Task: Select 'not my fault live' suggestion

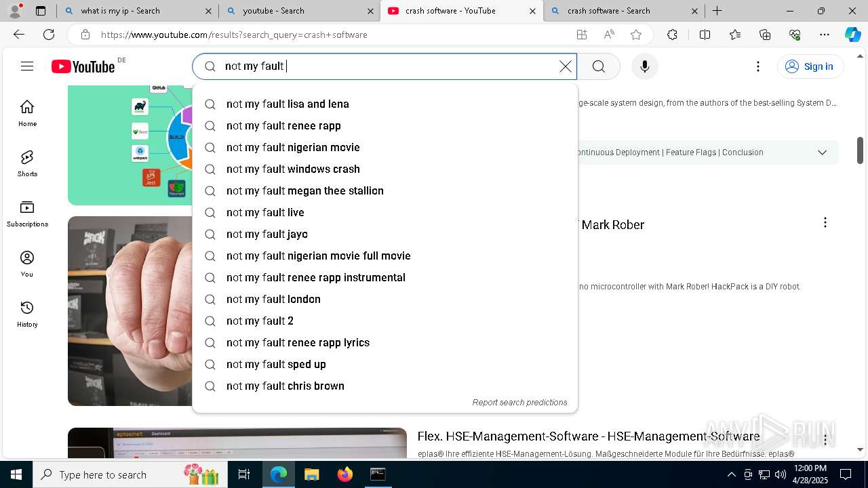Action: pos(385,212)
